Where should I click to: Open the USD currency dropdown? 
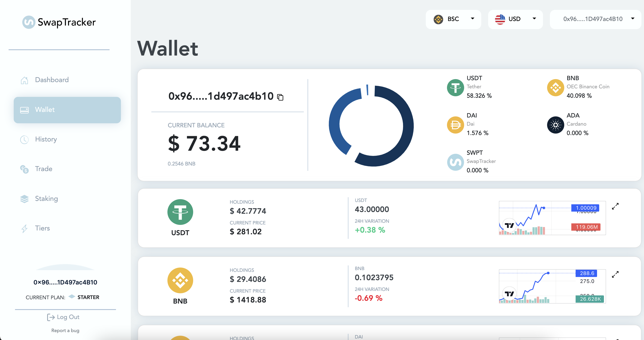(x=515, y=19)
